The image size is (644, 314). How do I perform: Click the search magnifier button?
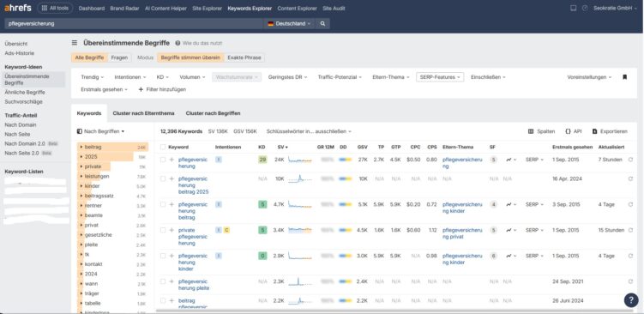pyautogui.click(x=322, y=24)
